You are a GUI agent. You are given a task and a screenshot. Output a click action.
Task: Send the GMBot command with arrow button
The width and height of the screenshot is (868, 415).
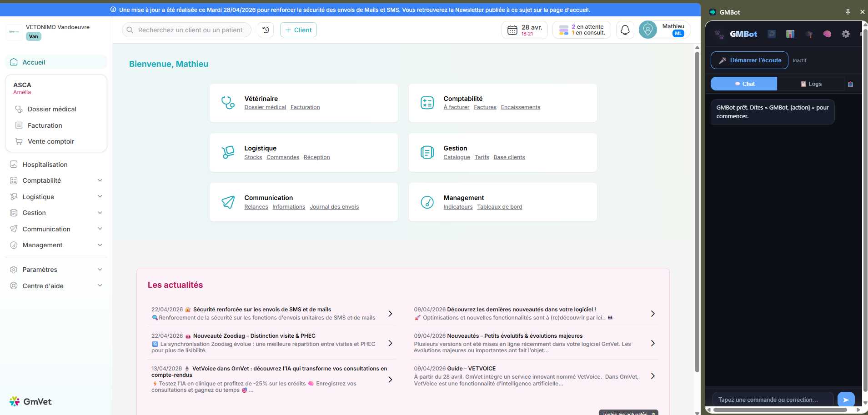click(x=846, y=400)
